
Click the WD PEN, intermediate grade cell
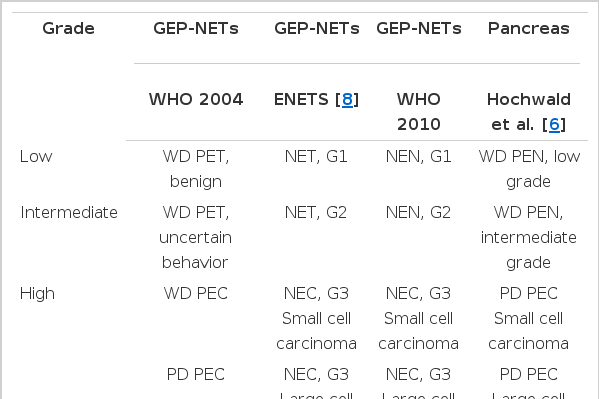(529, 237)
